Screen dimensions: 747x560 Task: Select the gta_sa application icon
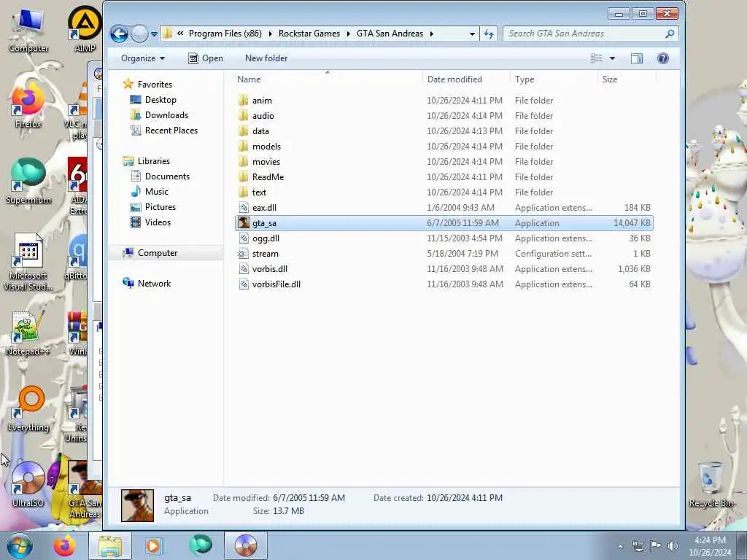click(244, 223)
